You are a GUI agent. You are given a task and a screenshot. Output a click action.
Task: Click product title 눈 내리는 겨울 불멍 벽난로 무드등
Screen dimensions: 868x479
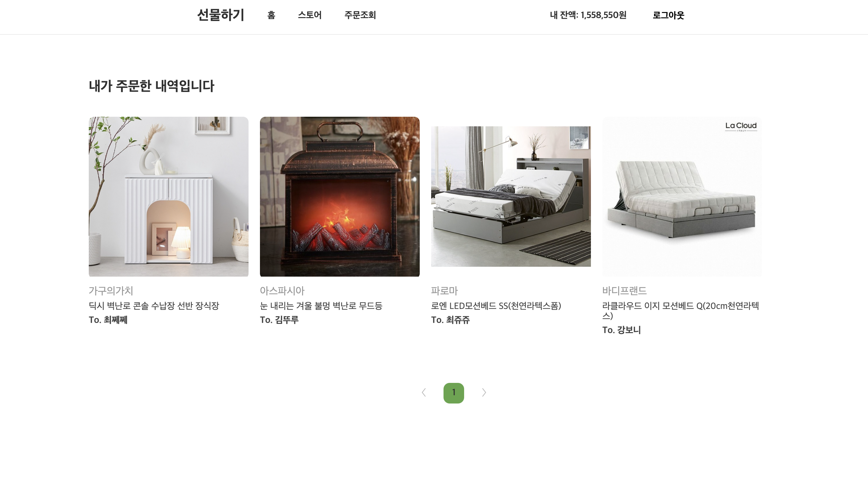click(321, 306)
